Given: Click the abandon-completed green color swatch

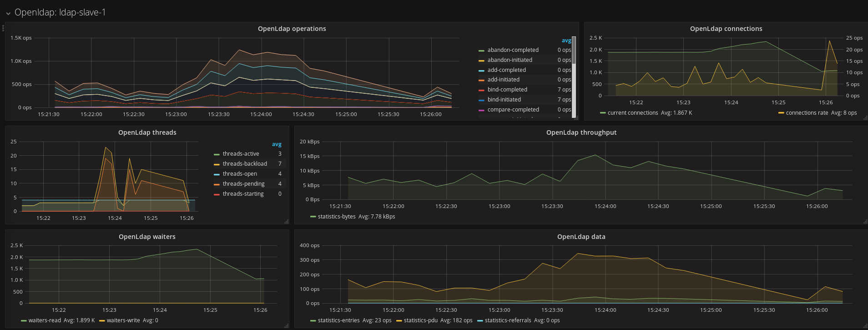Looking at the screenshot, I should (481, 51).
